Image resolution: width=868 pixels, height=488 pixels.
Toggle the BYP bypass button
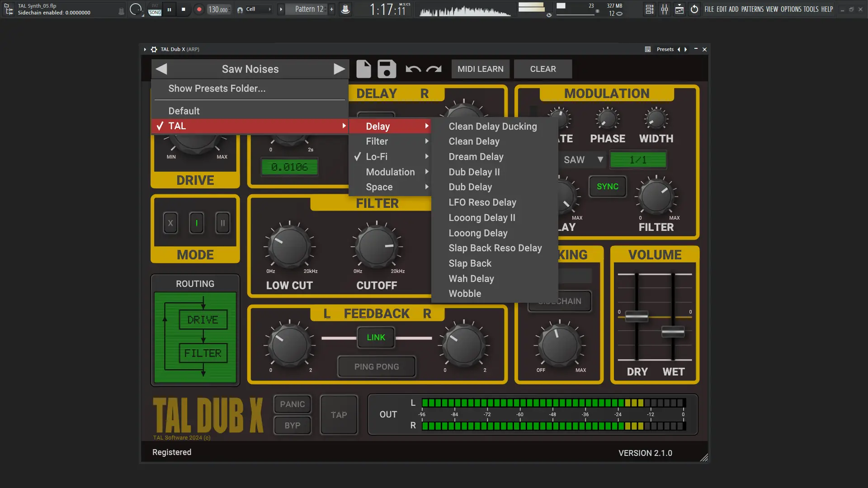point(292,425)
